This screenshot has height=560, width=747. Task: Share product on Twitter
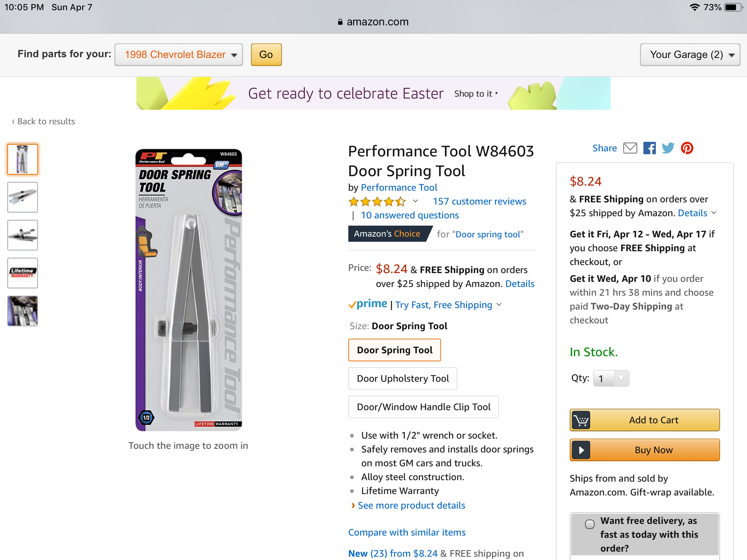coord(668,148)
